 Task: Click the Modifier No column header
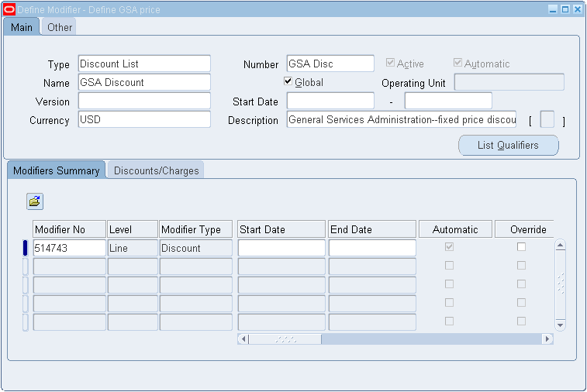tap(70, 229)
